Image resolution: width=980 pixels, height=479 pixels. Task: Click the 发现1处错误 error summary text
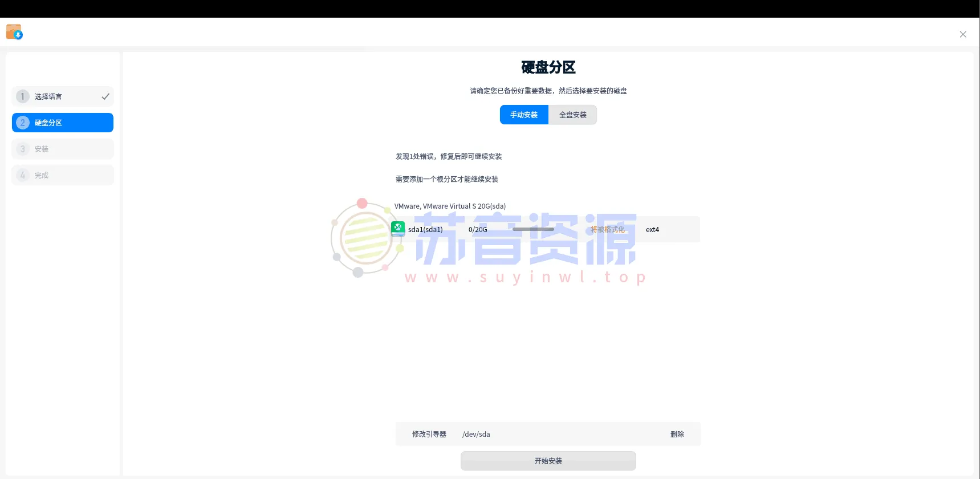[449, 156]
